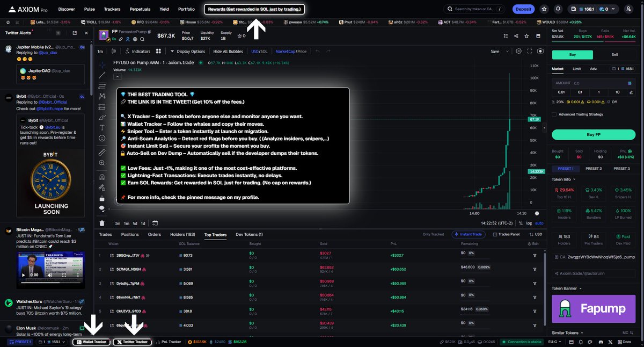
Task: Click the AMOUNT input field
Action: [594, 83]
